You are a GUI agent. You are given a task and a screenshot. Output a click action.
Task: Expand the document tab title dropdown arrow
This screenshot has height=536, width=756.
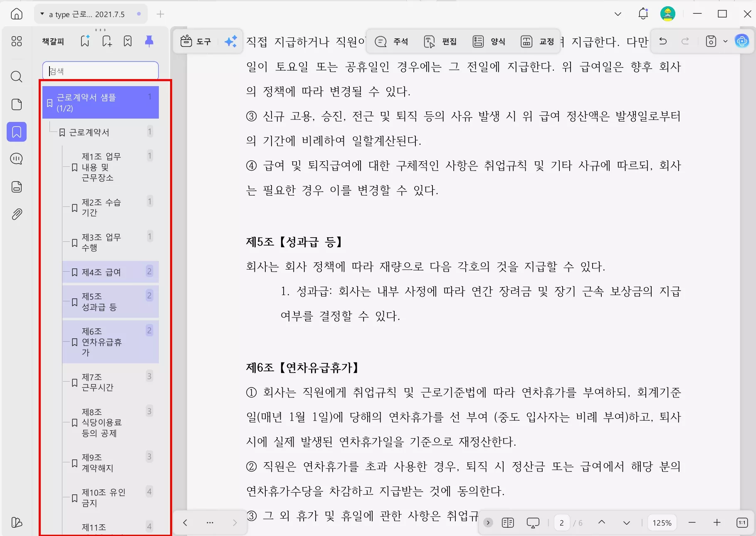click(x=42, y=13)
